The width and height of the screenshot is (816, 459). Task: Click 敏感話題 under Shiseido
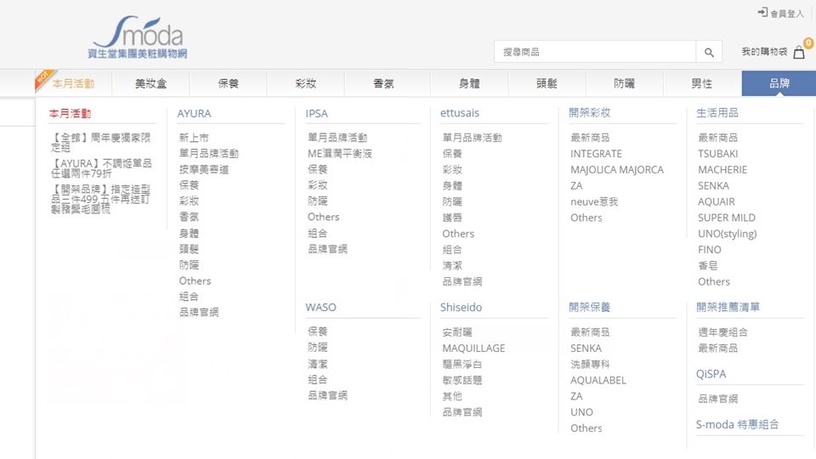(462, 380)
